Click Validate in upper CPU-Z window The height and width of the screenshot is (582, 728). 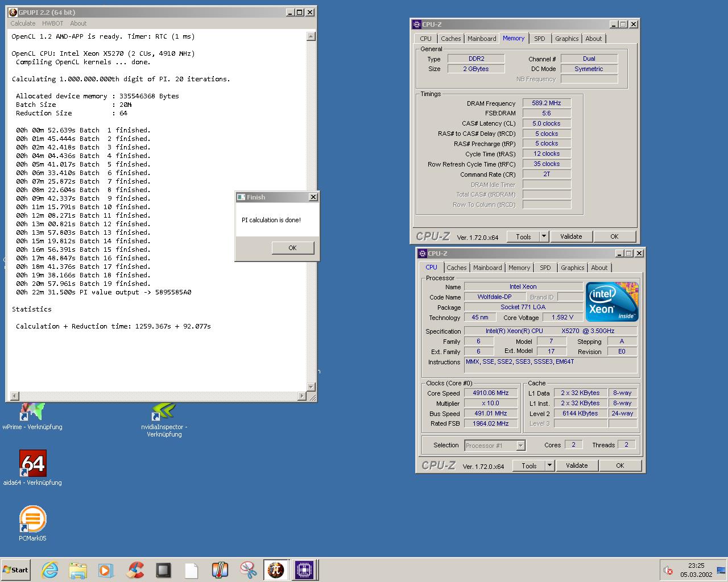pos(571,236)
